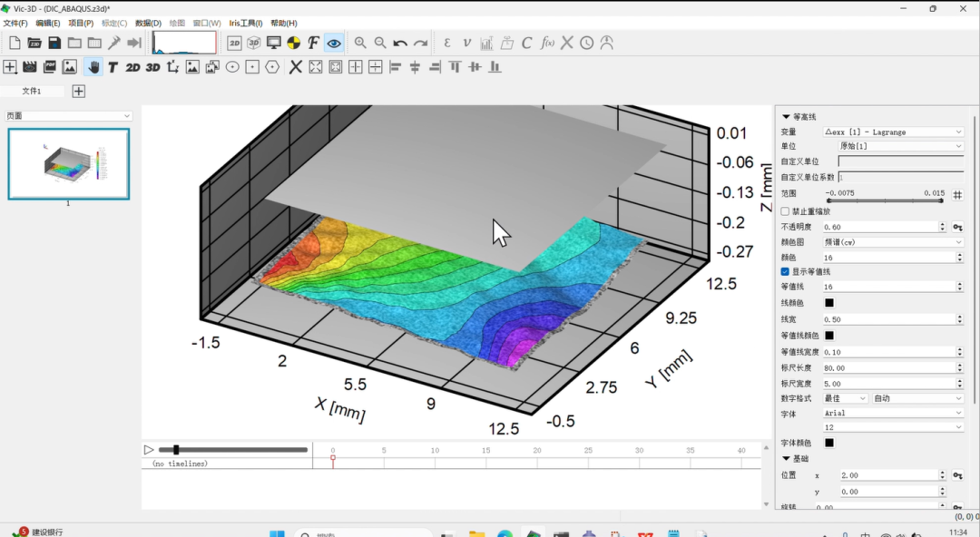Open the 颜色图 colormap dropdown

coord(893,242)
